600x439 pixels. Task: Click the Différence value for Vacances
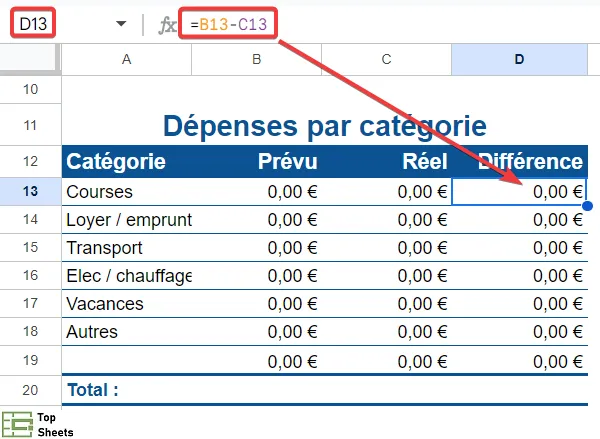pos(520,304)
